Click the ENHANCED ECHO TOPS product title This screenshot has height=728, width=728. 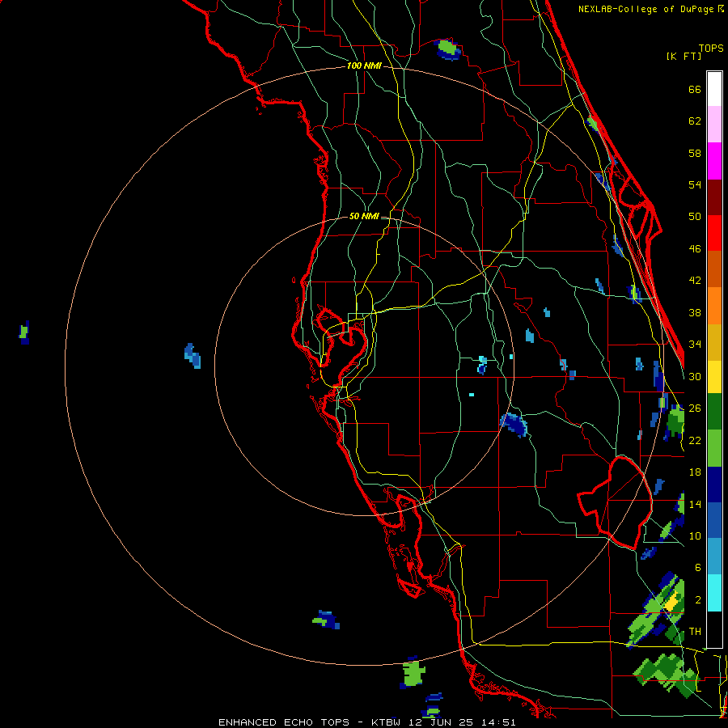pos(284,722)
